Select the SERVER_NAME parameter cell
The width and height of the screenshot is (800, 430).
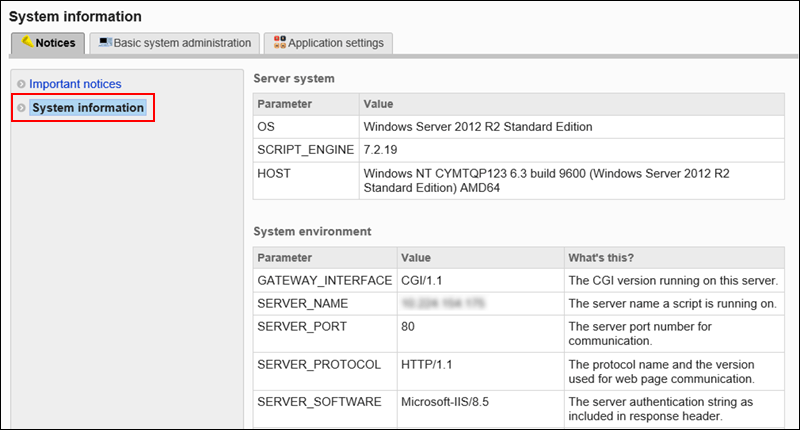pyautogui.click(x=325, y=303)
